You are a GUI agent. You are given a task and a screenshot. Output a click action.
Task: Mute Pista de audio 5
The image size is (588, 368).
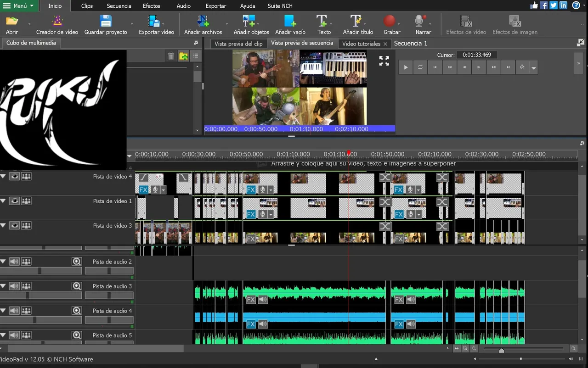coord(14,335)
